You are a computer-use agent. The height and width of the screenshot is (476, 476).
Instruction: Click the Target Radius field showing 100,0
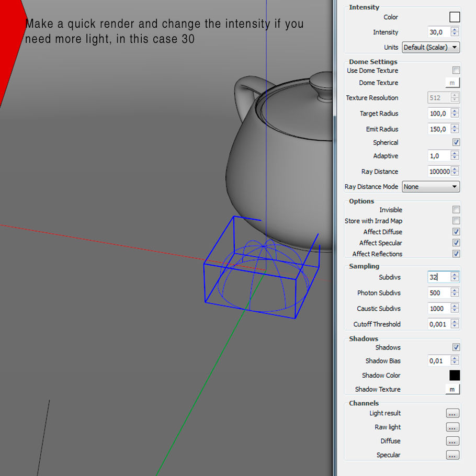(439, 114)
